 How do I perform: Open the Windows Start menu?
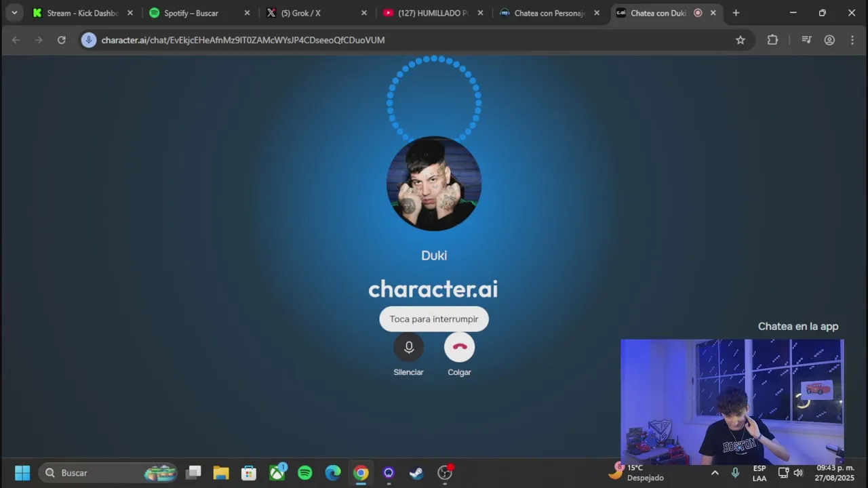(22, 472)
